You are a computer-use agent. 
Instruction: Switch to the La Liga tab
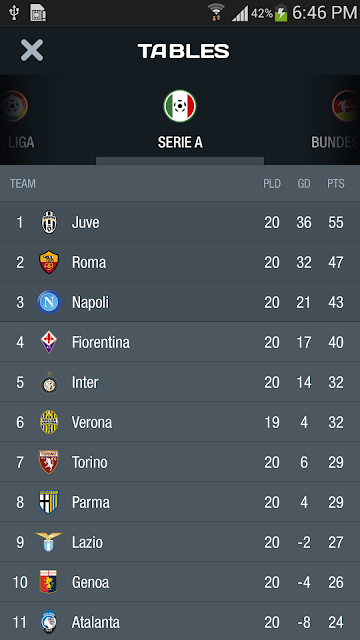15,119
